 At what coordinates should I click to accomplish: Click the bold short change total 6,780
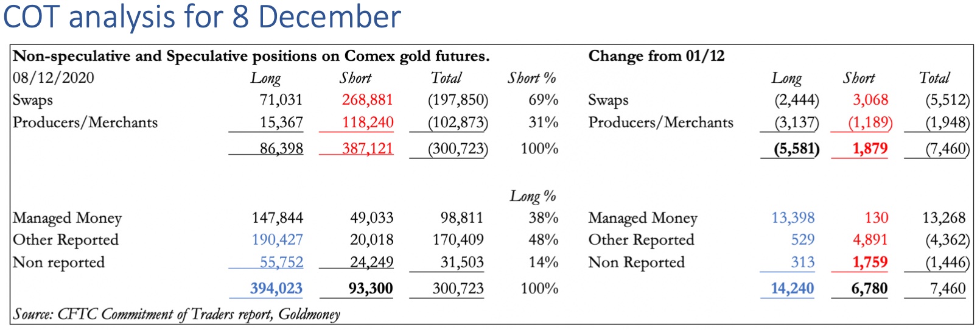[869, 289]
